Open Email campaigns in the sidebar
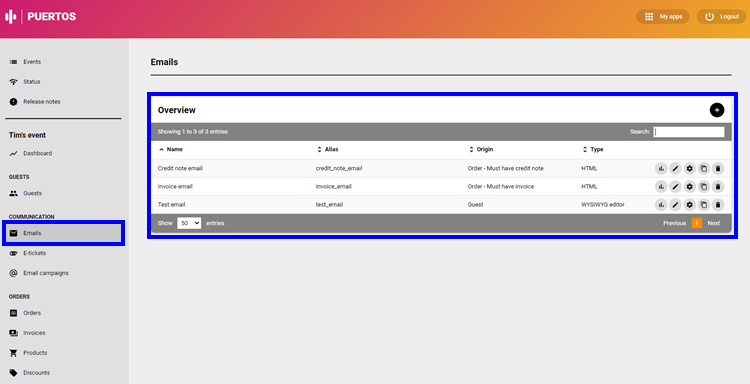Image resolution: width=750 pixels, height=384 pixels. tap(46, 273)
